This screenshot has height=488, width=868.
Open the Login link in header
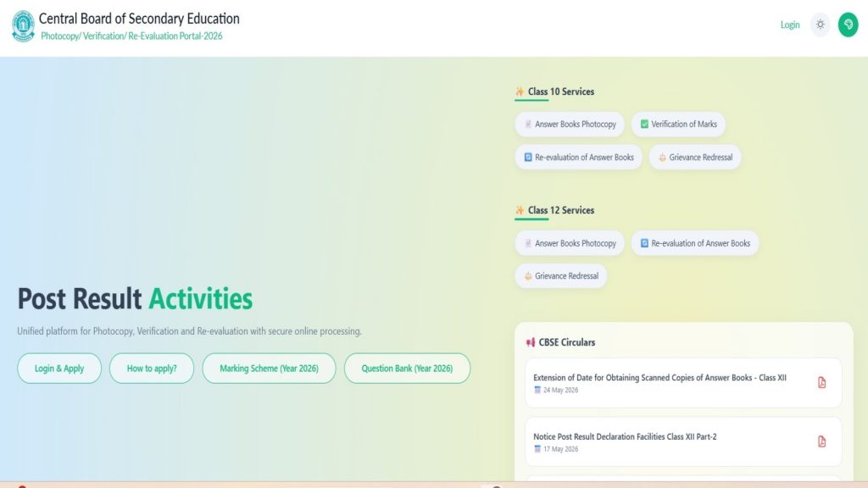tap(790, 25)
